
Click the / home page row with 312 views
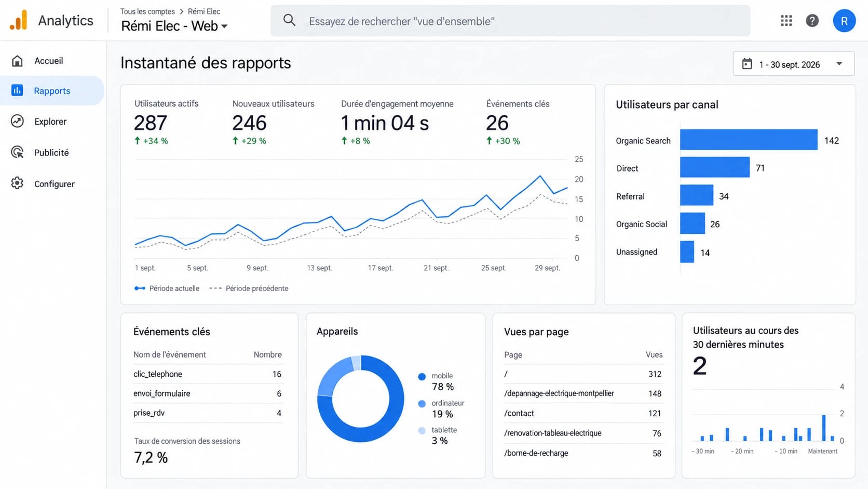(583, 374)
